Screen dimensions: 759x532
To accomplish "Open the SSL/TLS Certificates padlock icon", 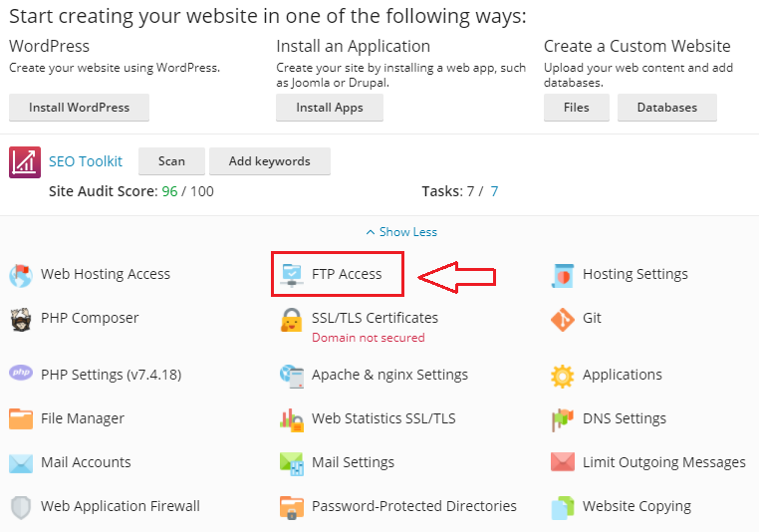I will click(292, 320).
